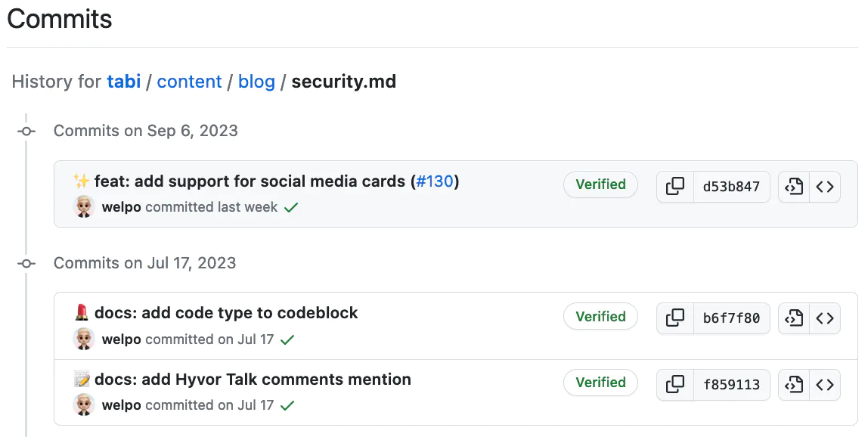Copy the full SHA of commit d53b847
The width and height of the screenshot is (868, 437).
point(674,186)
